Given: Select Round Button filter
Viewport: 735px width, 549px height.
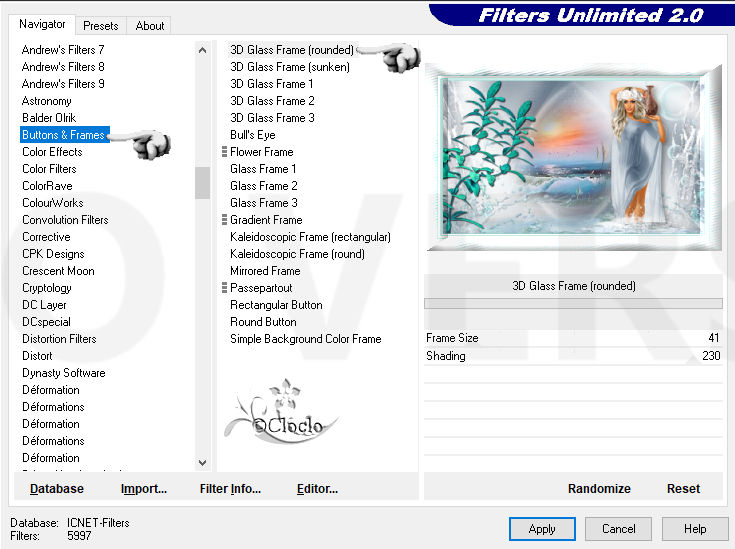Looking at the screenshot, I should coord(263,322).
